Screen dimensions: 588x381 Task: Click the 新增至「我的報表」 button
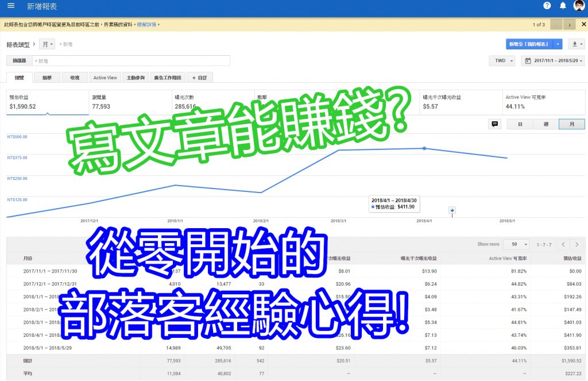(x=529, y=44)
